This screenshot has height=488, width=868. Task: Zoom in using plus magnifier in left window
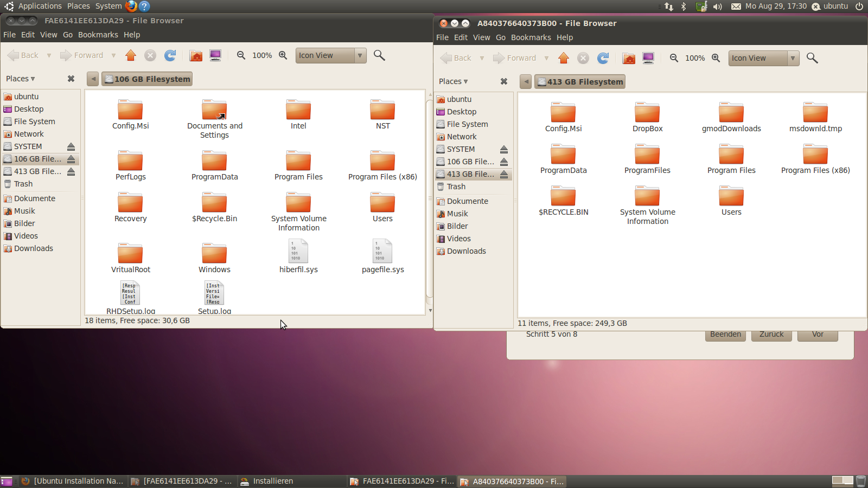(283, 55)
